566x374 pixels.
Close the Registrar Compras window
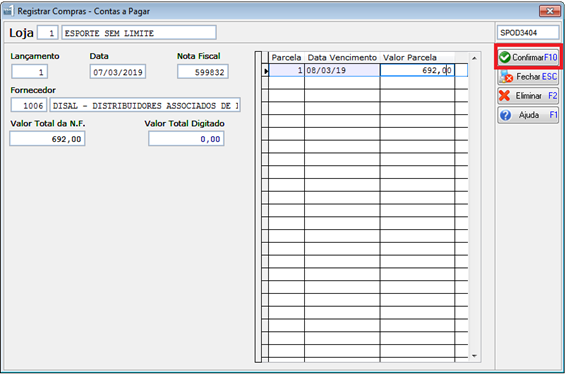550,11
